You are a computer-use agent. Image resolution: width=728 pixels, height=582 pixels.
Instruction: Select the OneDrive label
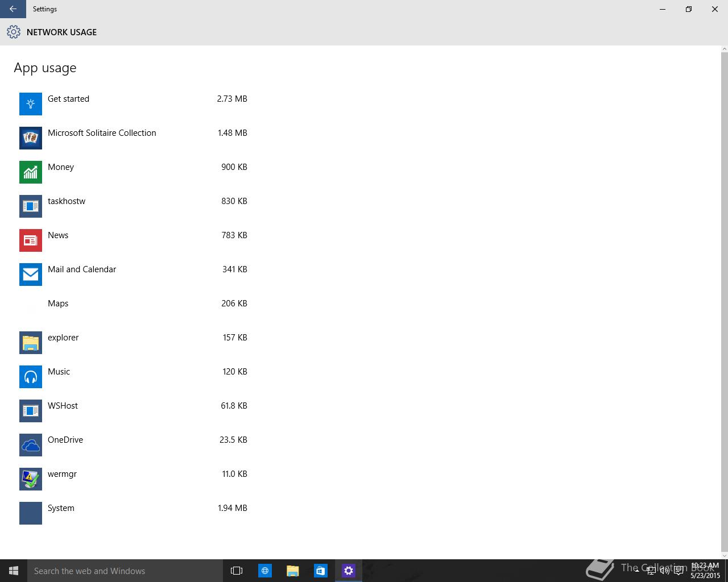tap(65, 440)
